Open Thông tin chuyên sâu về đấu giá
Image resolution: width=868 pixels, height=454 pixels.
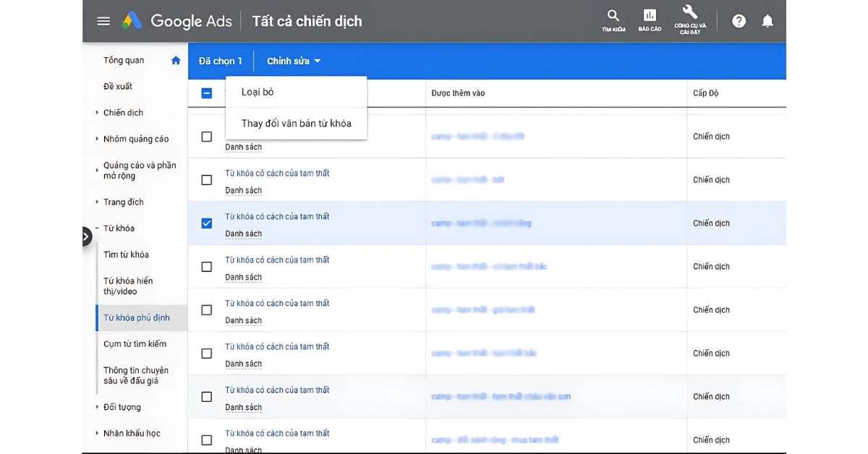(x=136, y=375)
